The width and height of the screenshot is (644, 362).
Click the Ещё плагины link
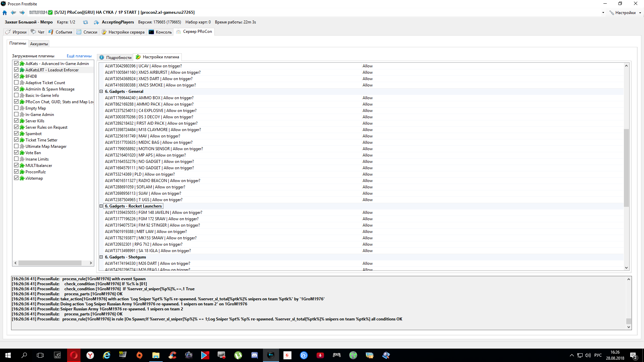pos(79,56)
